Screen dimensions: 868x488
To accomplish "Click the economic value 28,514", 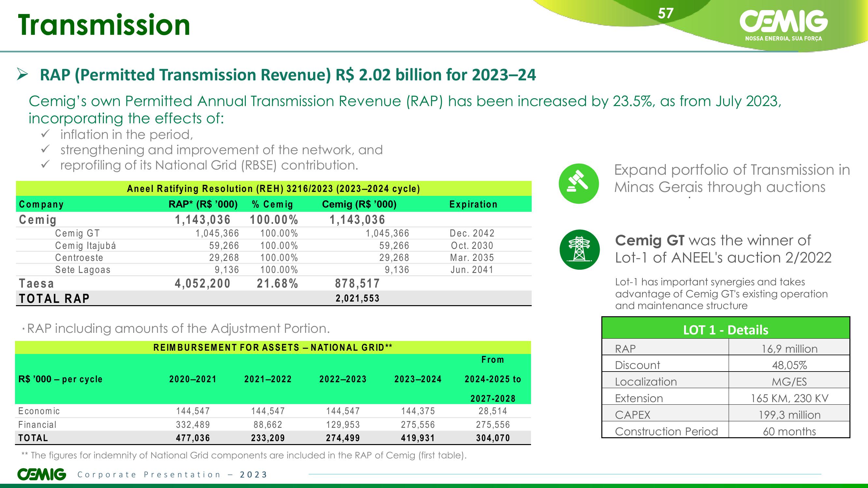I will 493,411.
